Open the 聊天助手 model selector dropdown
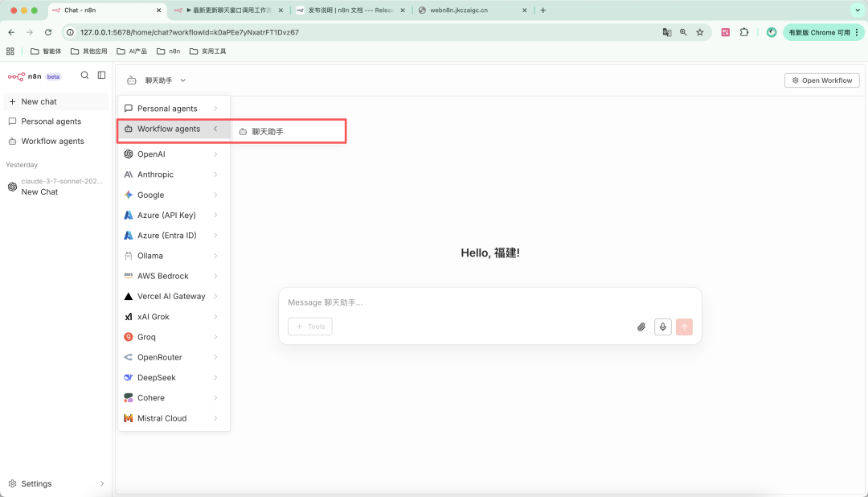Viewport: 868px width, 497px height. click(x=157, y=80)
